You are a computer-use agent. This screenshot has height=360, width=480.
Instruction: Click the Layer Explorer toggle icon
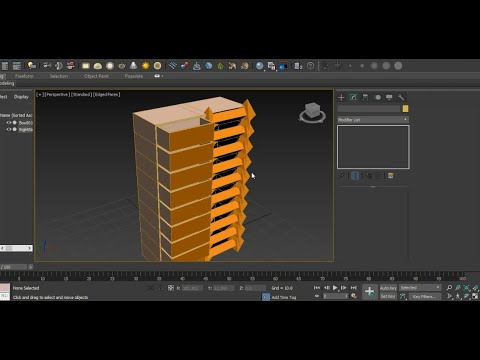click(x=17, y=66)
